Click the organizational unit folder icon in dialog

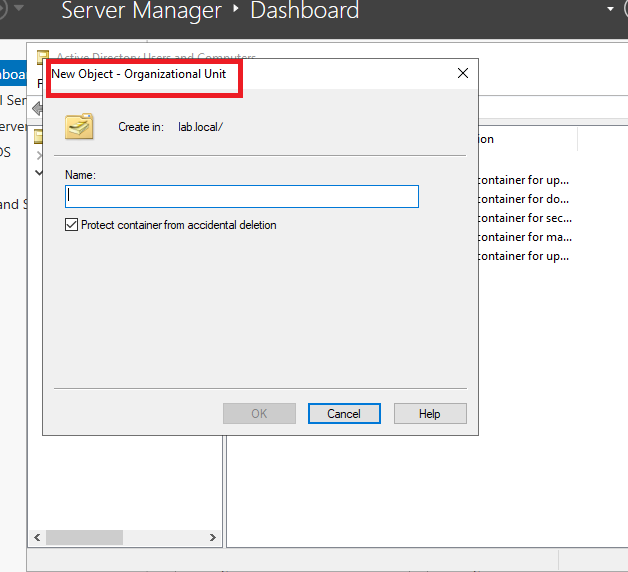(79, 126)
